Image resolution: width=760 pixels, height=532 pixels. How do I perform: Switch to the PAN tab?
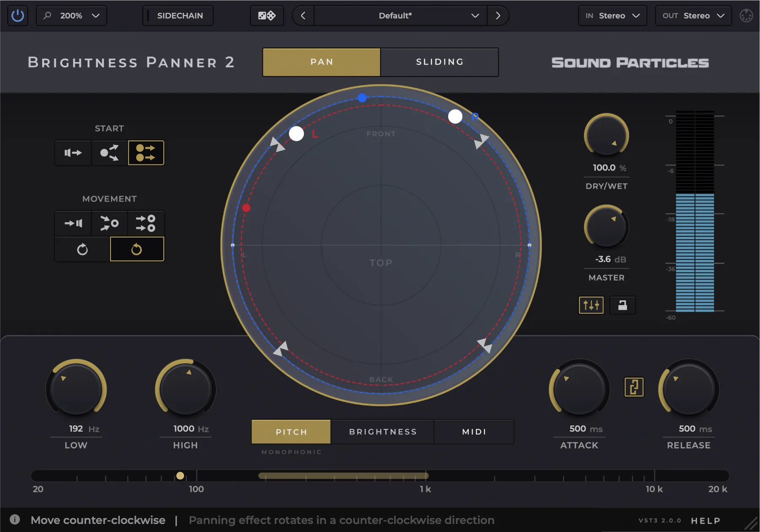tap(322, 62)
